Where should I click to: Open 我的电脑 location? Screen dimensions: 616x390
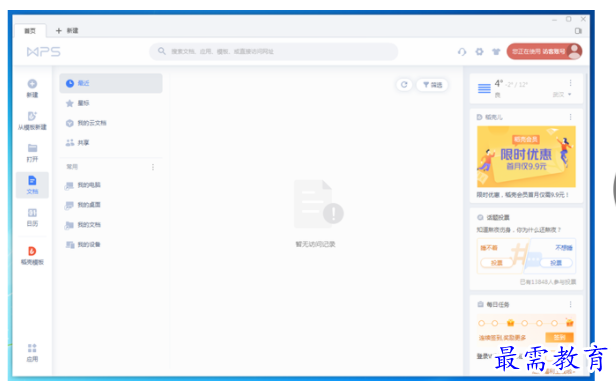(x=111, y=185)
